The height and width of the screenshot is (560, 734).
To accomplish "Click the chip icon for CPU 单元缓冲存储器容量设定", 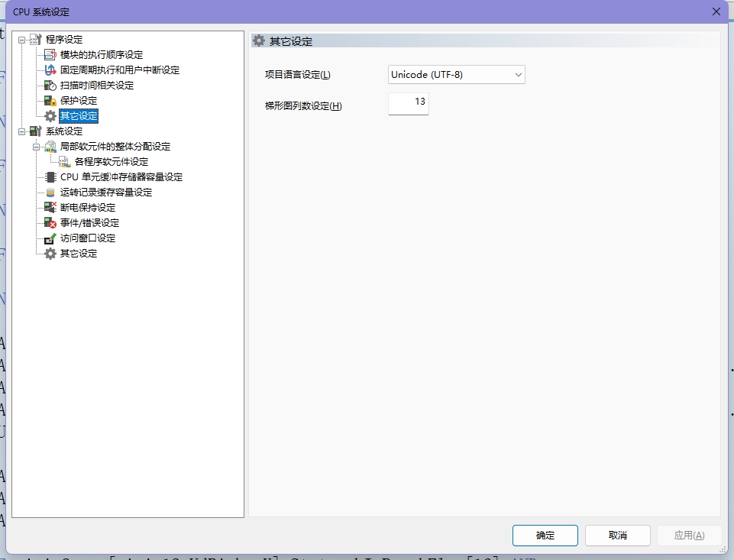I will tap(50, 177).
